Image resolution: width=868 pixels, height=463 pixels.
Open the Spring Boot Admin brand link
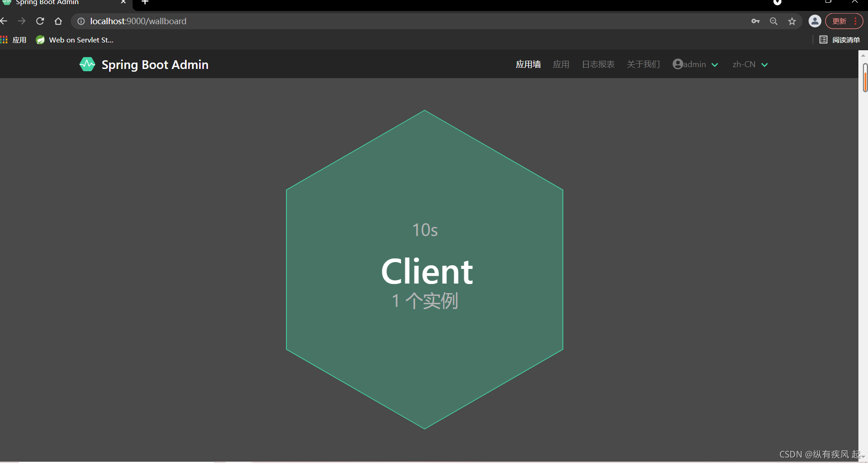144,64
